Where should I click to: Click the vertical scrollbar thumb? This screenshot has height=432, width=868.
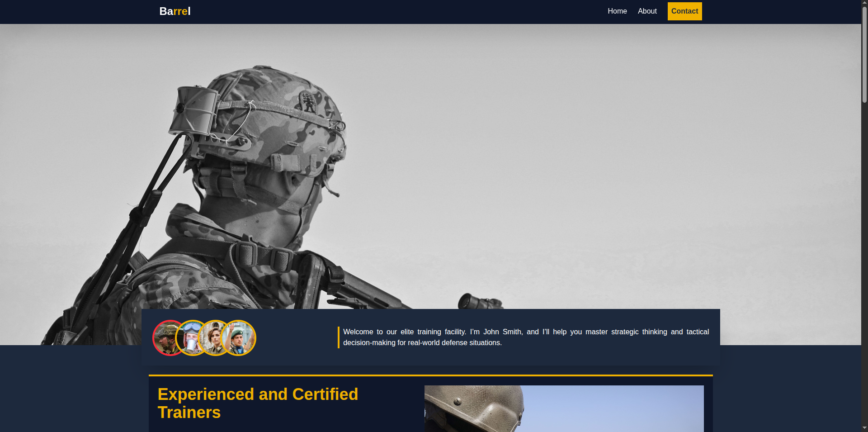(864, 54)
